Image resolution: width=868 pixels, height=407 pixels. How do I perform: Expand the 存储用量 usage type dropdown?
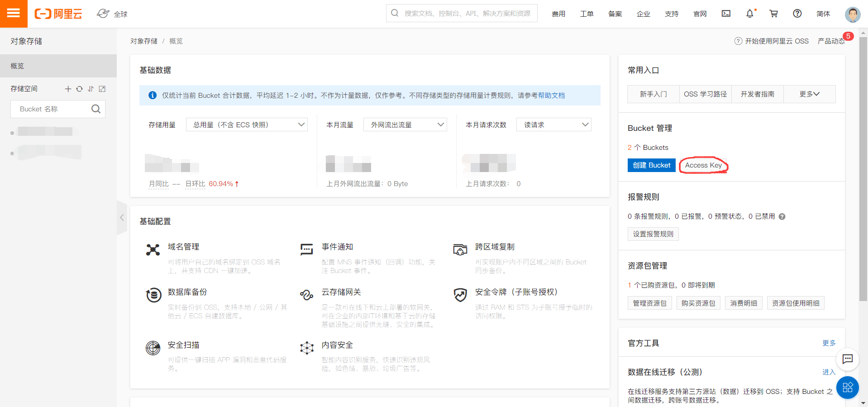click(247, 124)
